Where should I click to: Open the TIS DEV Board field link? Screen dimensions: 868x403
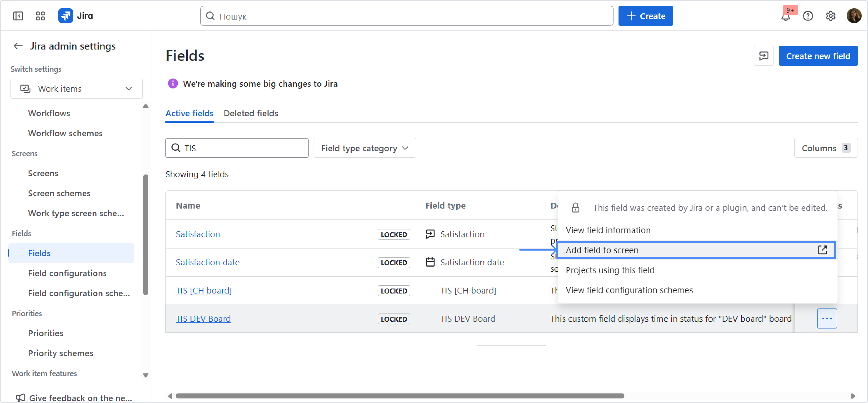[x=203, y=318]
